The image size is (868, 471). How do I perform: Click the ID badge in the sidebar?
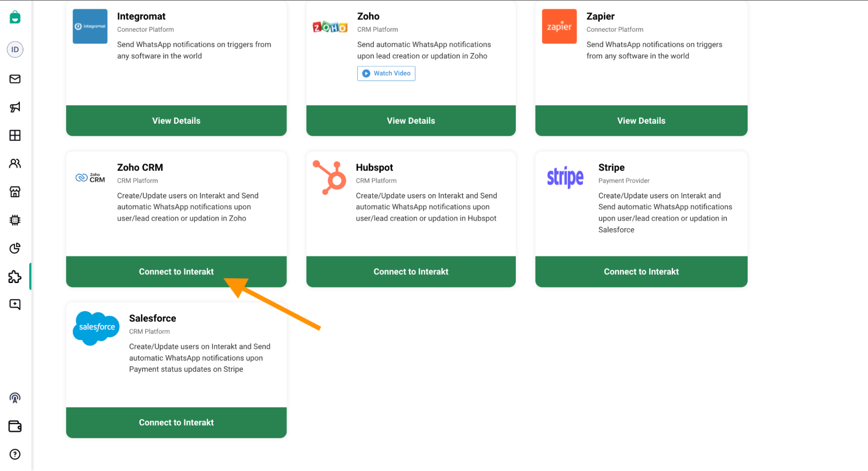(15, 49)
